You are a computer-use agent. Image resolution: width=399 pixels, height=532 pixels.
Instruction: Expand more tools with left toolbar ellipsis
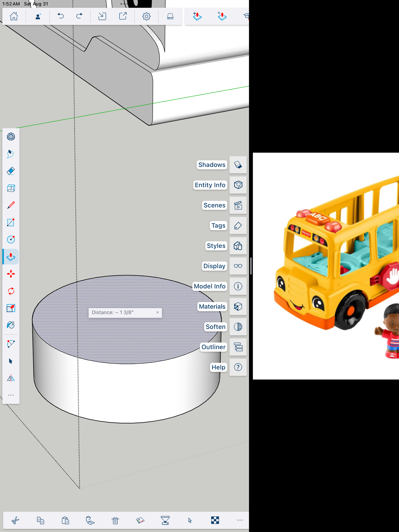click(x=11, y=395)
